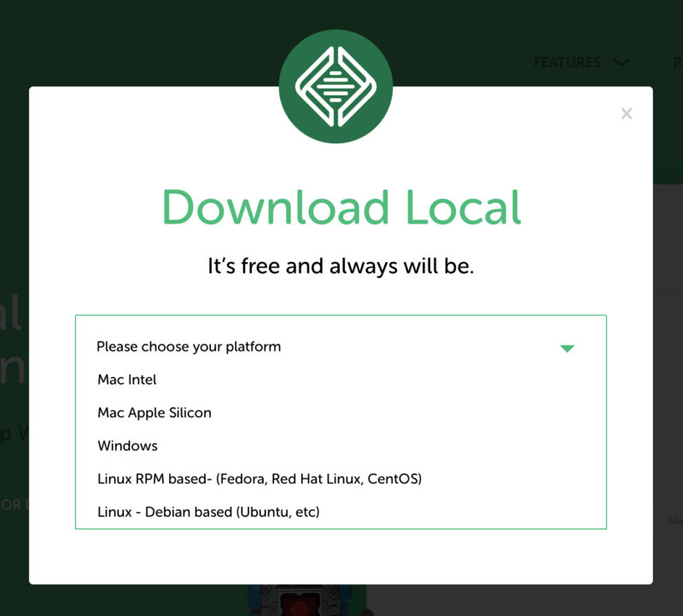Open the FEATURES menu in background page
683x616 pixels.
pyautogui.click(x=567, y=62)
